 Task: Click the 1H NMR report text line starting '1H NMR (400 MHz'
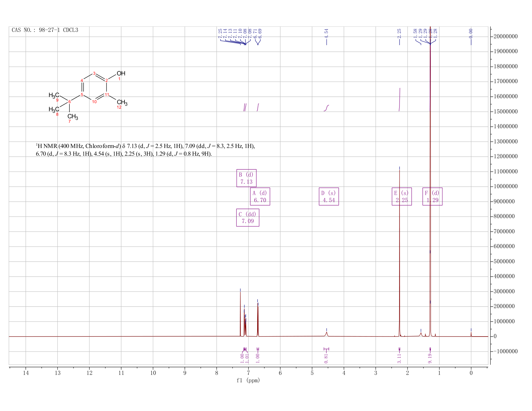pos(145,146)
